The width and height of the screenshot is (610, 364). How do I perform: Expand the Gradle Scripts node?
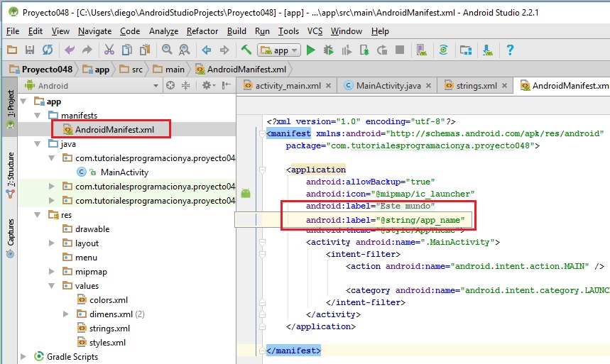coord(23,357)
